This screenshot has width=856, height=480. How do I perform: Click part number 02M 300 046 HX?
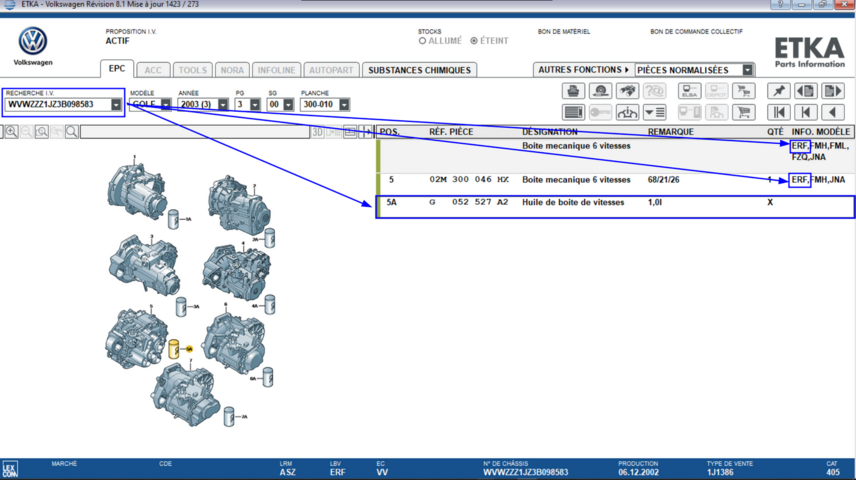[469, 180]
